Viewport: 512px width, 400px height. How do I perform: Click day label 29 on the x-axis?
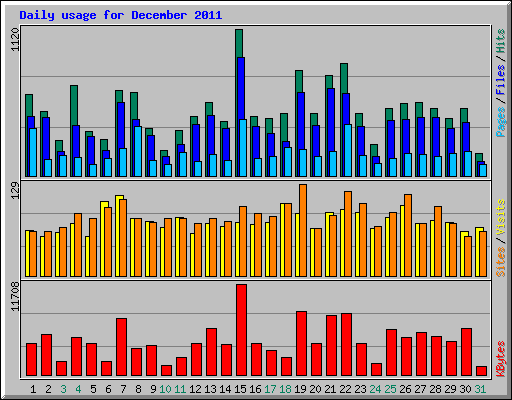450,389
